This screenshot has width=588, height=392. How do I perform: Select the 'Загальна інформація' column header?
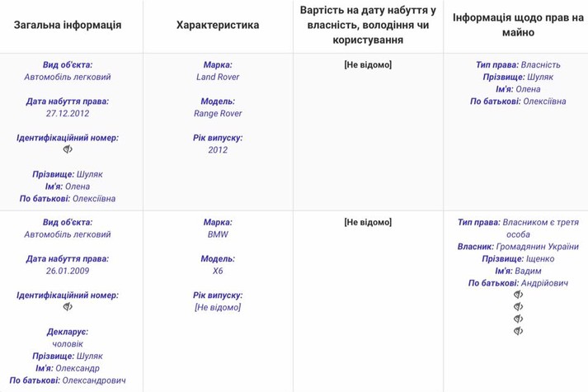(68, 25)
